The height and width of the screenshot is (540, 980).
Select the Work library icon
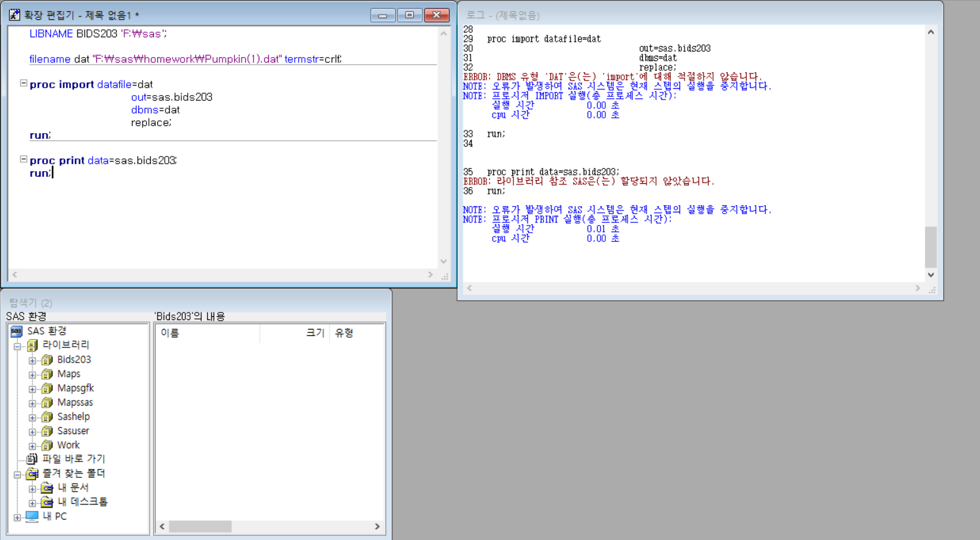pyautogui.click(x=47, y=446)
